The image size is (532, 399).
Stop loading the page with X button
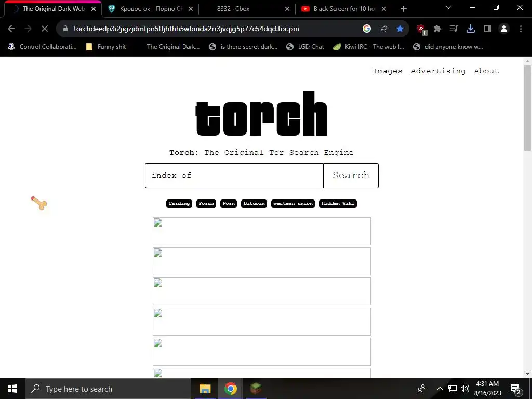coord(45,29)
